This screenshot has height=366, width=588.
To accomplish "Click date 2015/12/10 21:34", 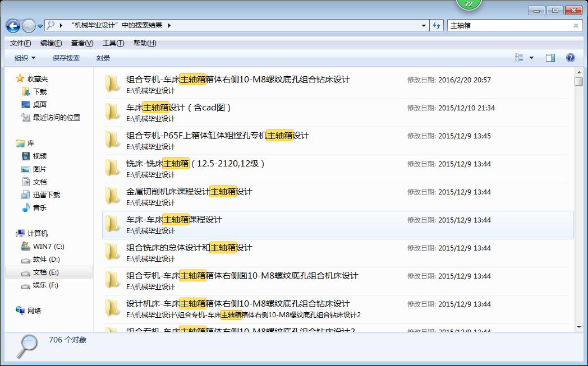I will point(466,108).
